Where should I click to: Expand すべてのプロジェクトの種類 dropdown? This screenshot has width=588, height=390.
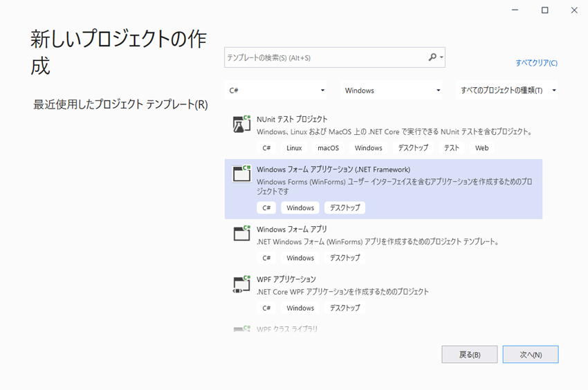[x=508, y=91]
